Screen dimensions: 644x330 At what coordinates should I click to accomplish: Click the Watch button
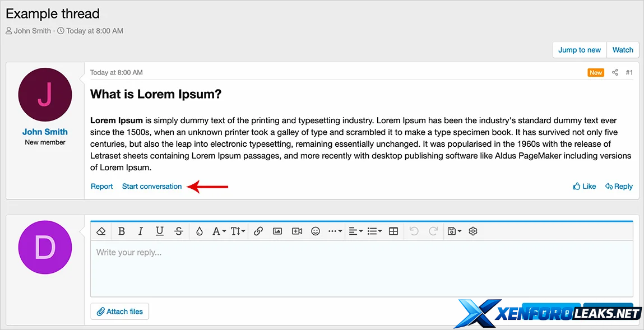623,50
